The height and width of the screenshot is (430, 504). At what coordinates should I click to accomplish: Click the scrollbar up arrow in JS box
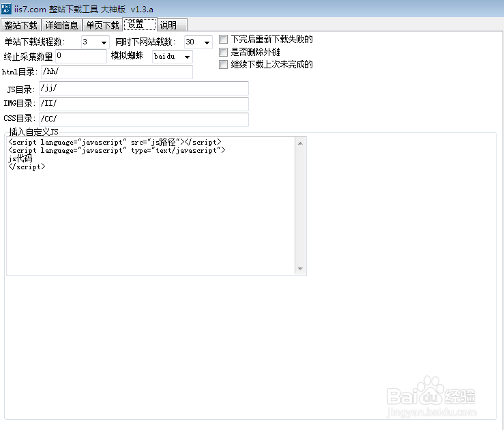[x=300, y=143]
